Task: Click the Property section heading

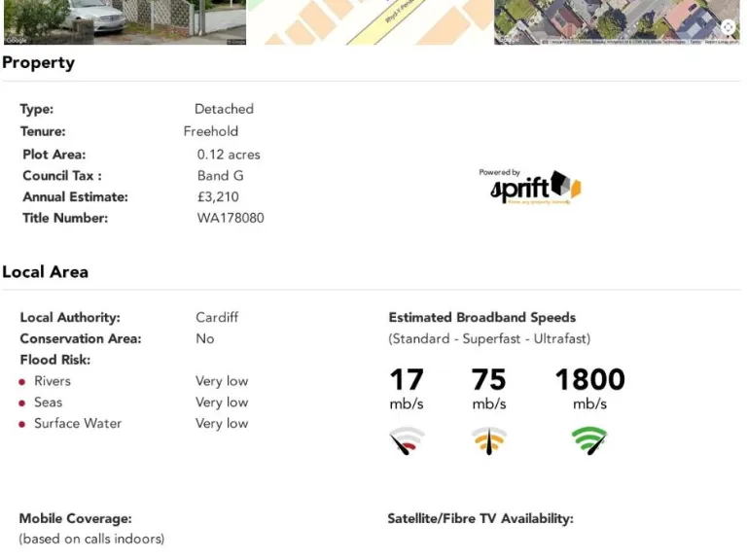Action: pyautogui.click(x=38, y=63)
